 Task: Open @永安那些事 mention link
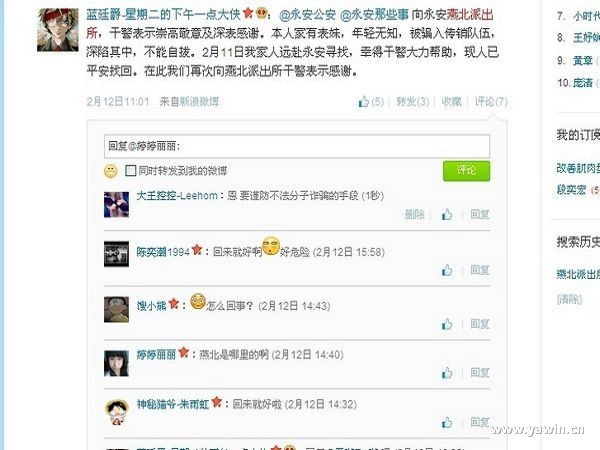(374, 15)
